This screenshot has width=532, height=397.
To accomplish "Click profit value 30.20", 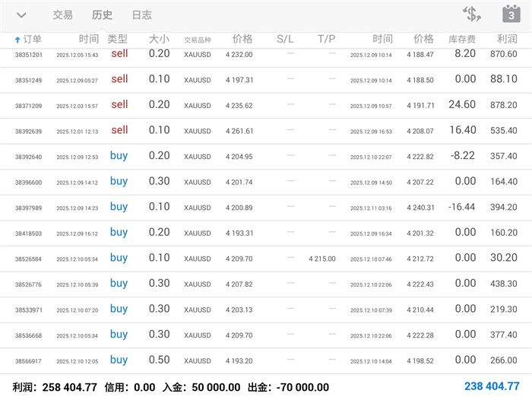I will [x=503, y=257].
